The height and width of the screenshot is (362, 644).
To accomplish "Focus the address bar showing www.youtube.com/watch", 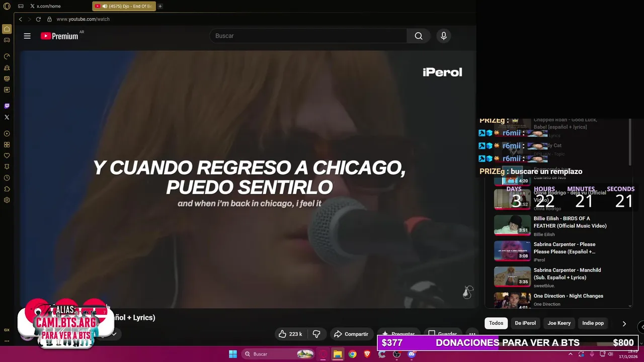I will click(83, 19).
